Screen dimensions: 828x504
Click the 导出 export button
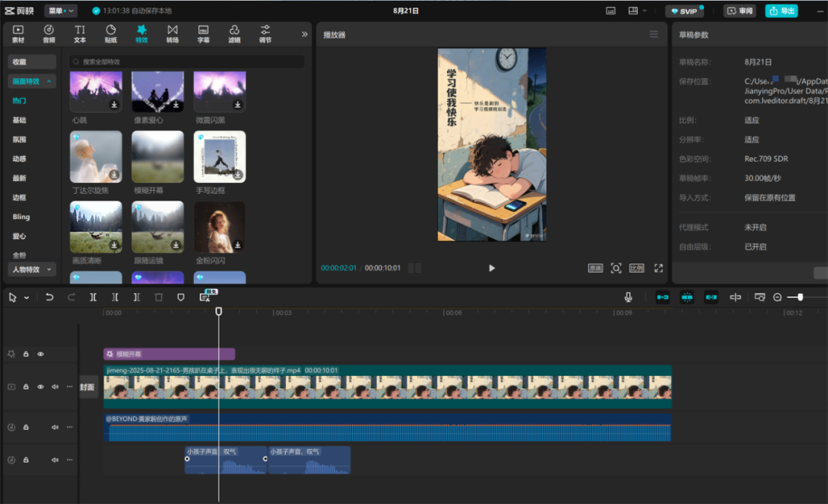[x=781, y=11]
